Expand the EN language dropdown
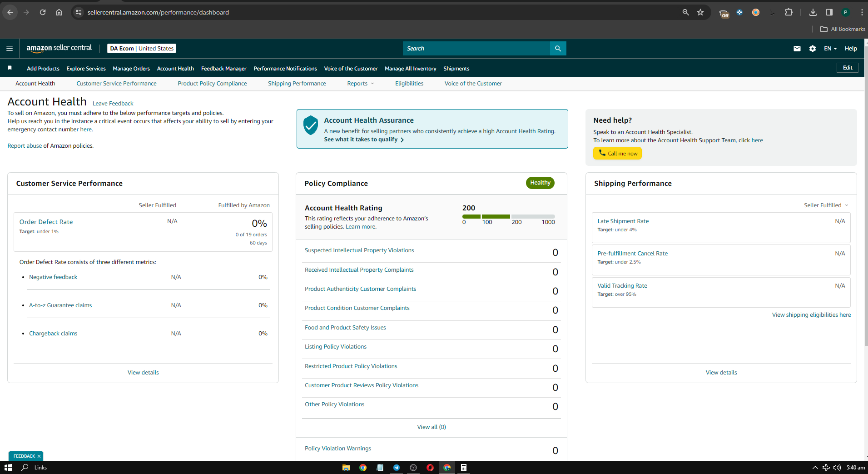Viewport: 868px width, 474px height. click(x=830, y=49)
